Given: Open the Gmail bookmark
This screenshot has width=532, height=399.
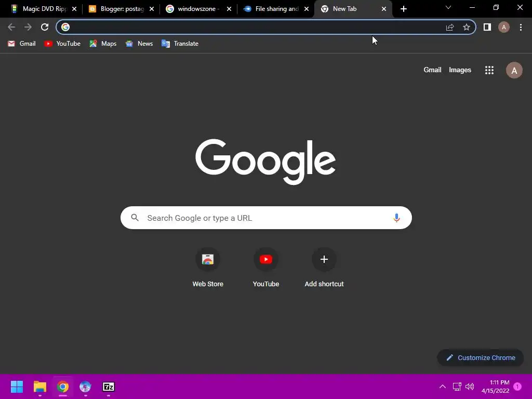Looking at the screenshot, I should pyautogui.click(x=22, y=44).
